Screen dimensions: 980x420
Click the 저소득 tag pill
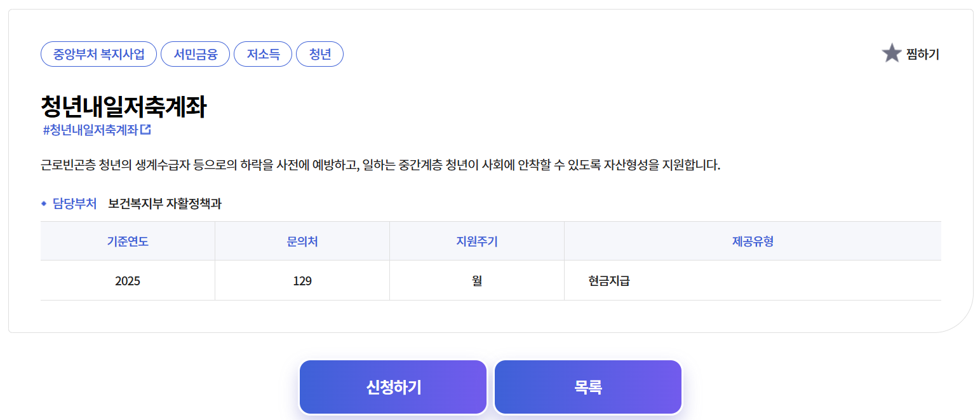(263, 54)
